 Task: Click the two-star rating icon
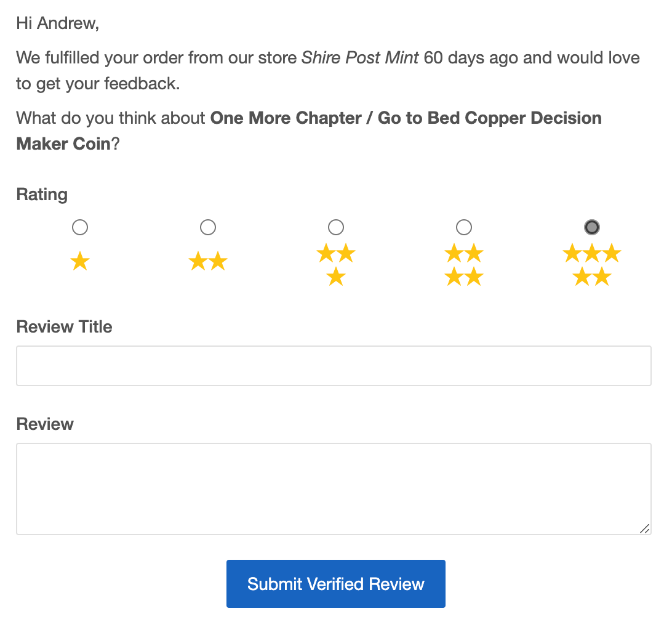[x=208, y=261]
